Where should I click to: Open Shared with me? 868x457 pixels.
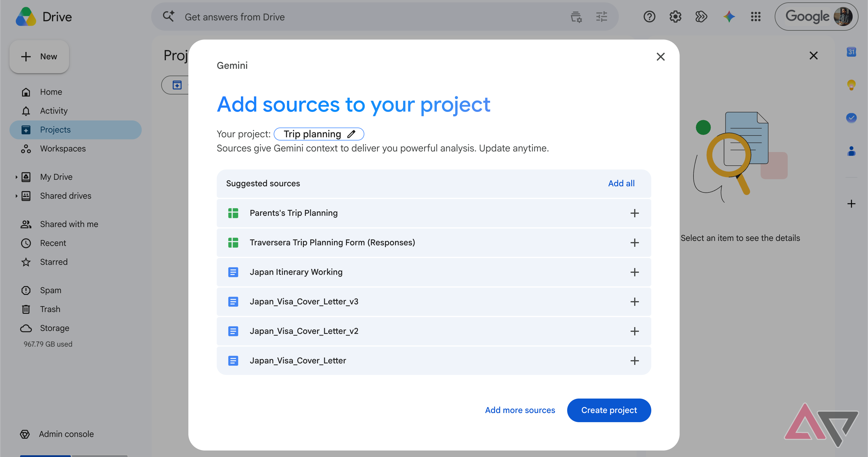(76, 224)
